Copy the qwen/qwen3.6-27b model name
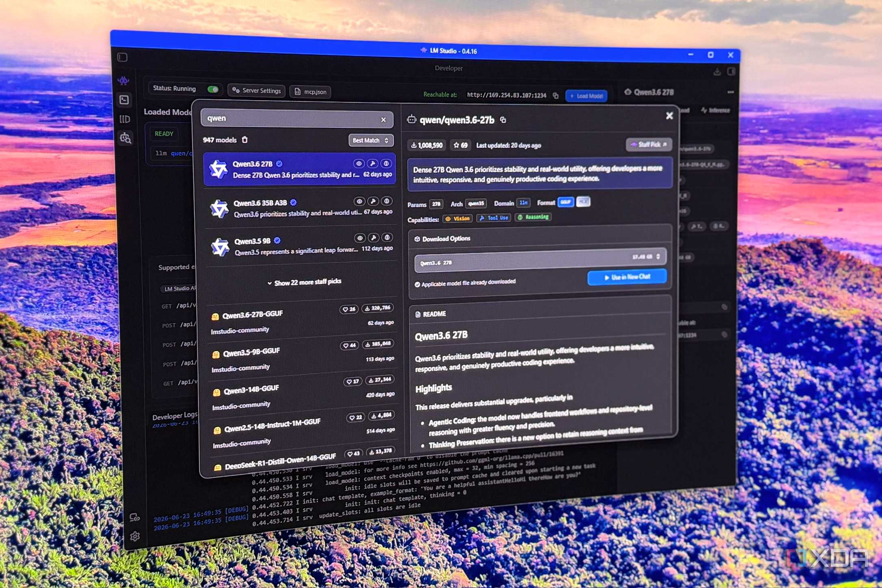882x588 pixels. [x=503, y=120]
